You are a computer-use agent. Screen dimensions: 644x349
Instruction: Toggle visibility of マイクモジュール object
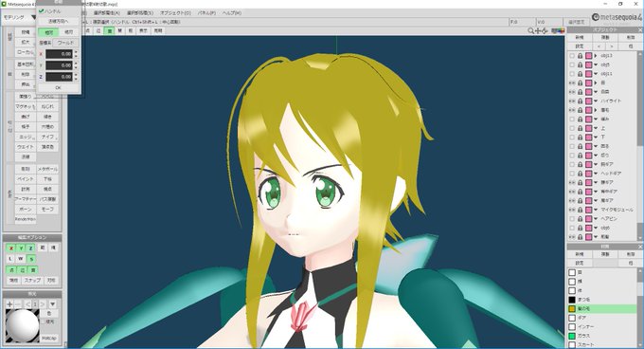point(572,210)
